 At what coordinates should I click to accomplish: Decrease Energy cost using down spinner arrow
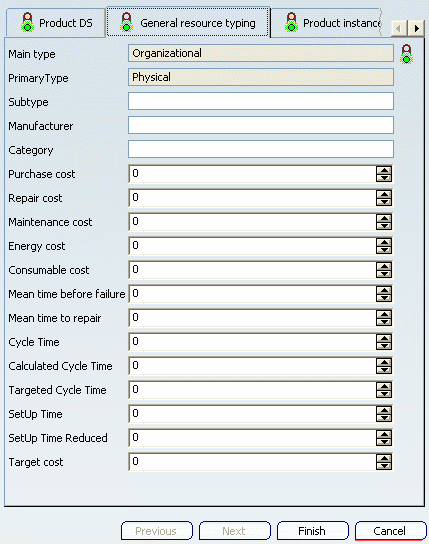[x=384, y=250]
